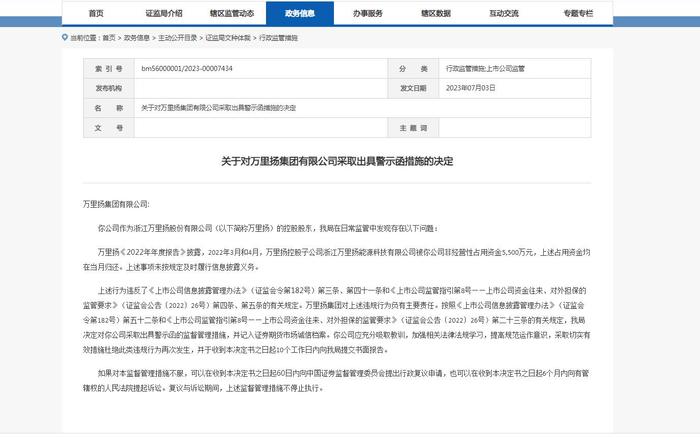Select the 政务信息 navigation tab

(x=300, y=13)
